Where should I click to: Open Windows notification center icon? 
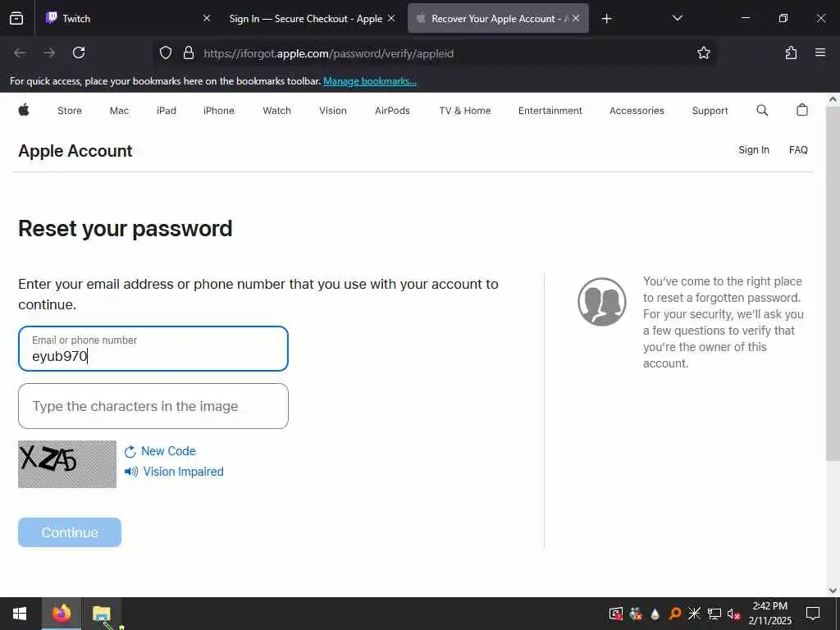coord(813,614)
